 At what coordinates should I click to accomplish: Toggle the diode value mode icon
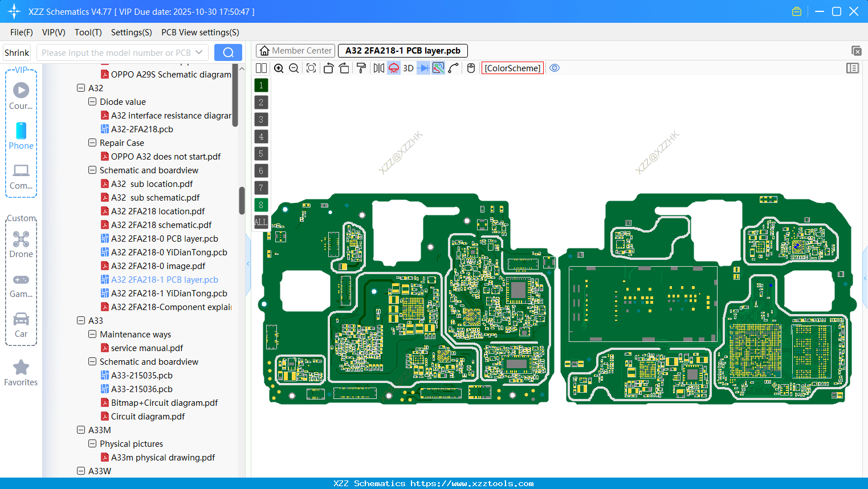[423, 68]
